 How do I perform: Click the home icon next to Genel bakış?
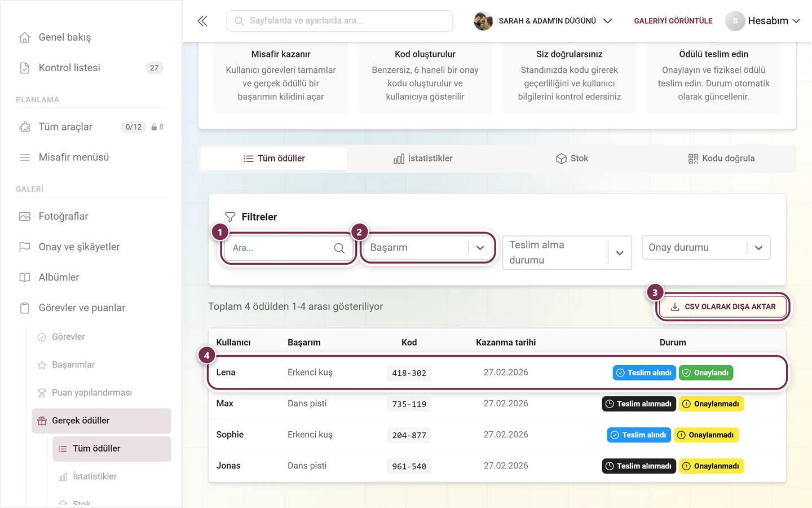(x=25, y=37)
